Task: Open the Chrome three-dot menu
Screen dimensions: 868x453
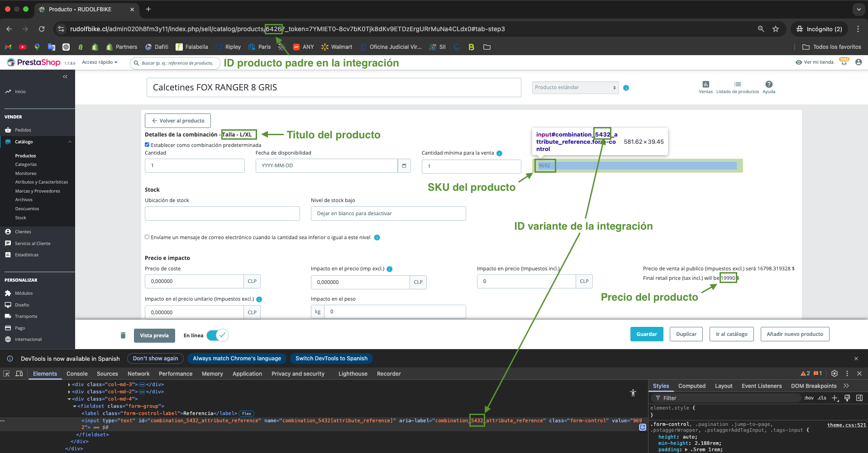Action: pos(858,29)
